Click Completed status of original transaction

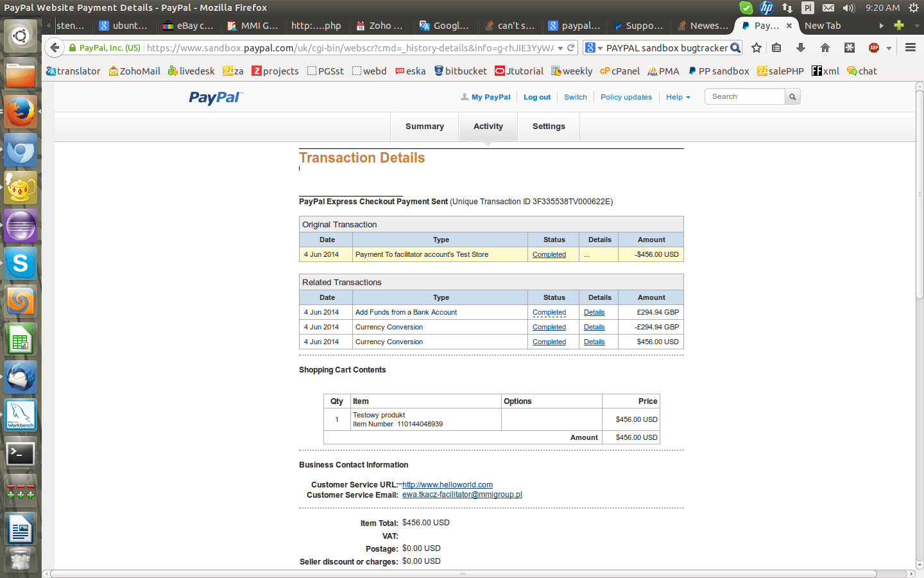pyautogui.click(x=549, y=254)
